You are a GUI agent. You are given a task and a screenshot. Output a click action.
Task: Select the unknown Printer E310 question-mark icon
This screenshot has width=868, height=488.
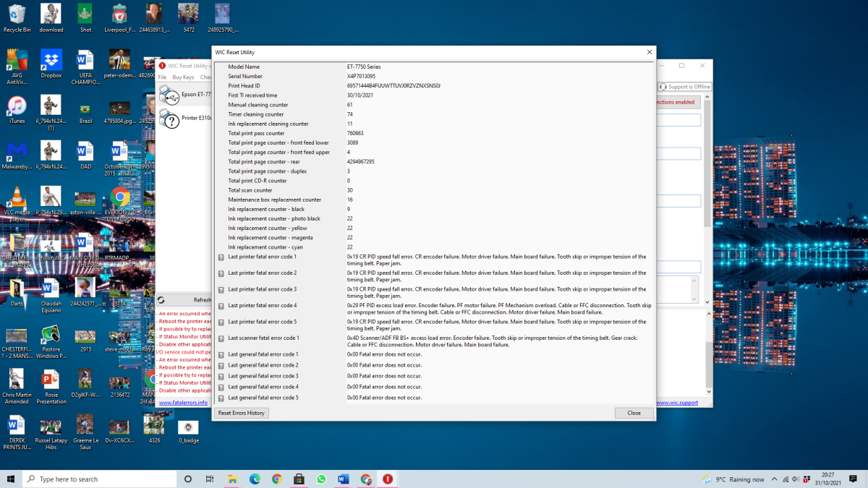point(169,119)
